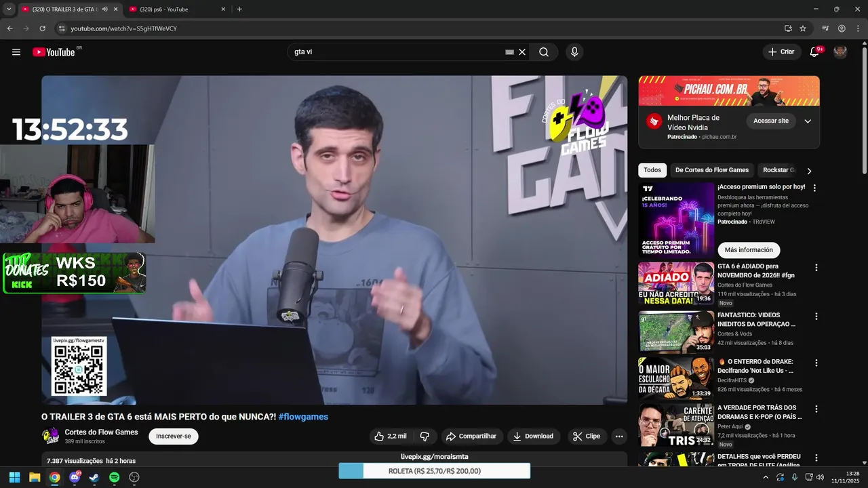Open menu for A VERDADE POR TRÁS DOS DORAMAS
868x488 pixels.
(816, 409)
